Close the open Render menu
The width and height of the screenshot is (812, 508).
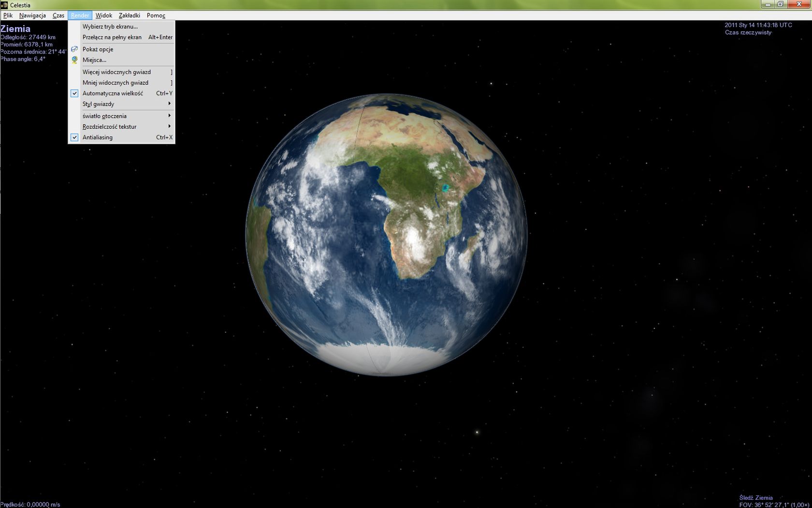click(80, 15)
